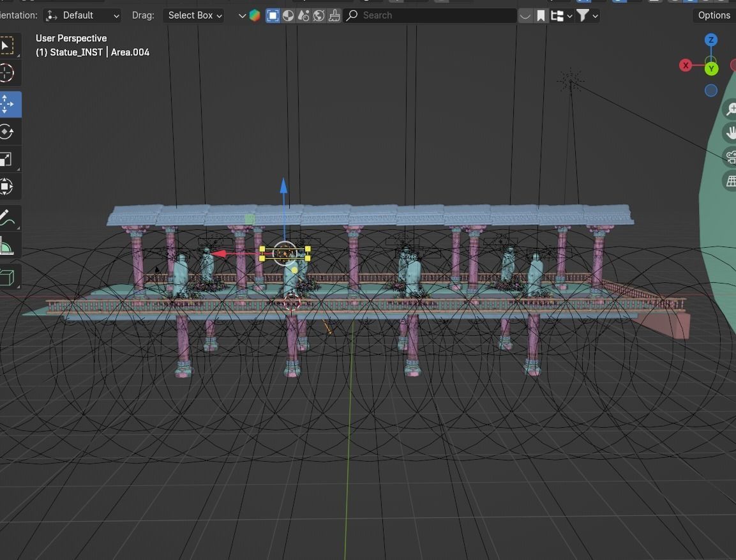Image resolution: width=736 pixels, height=560 pixels.
Task: Click the bookmark icon in header
Action: [541, 15]
